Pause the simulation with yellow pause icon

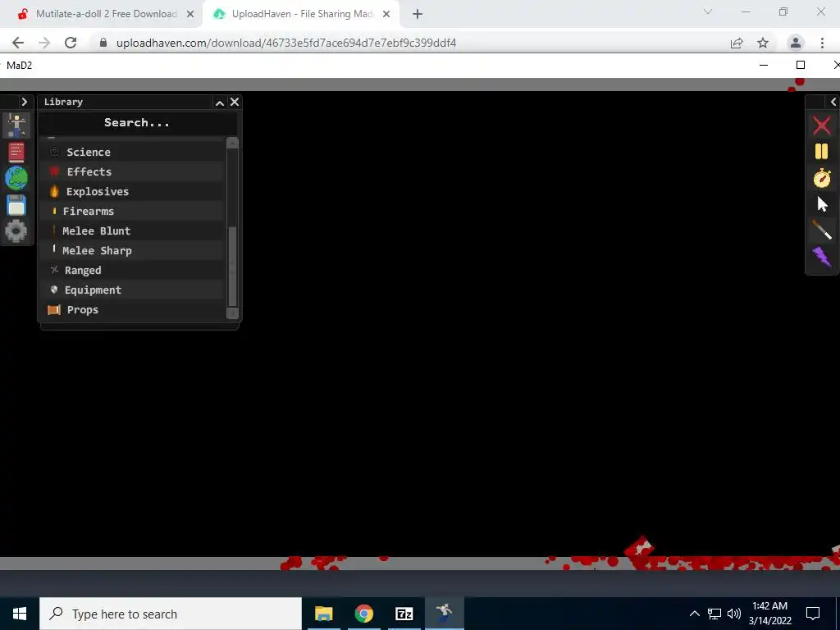(821, 152)
